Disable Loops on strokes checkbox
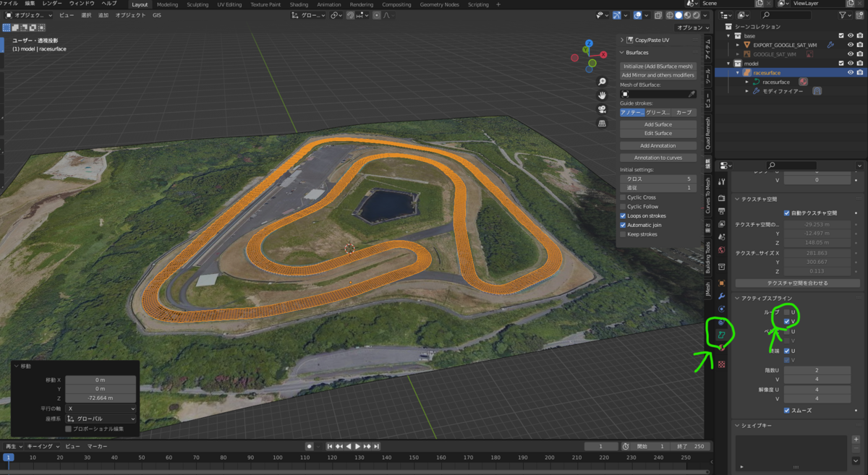 623,216
